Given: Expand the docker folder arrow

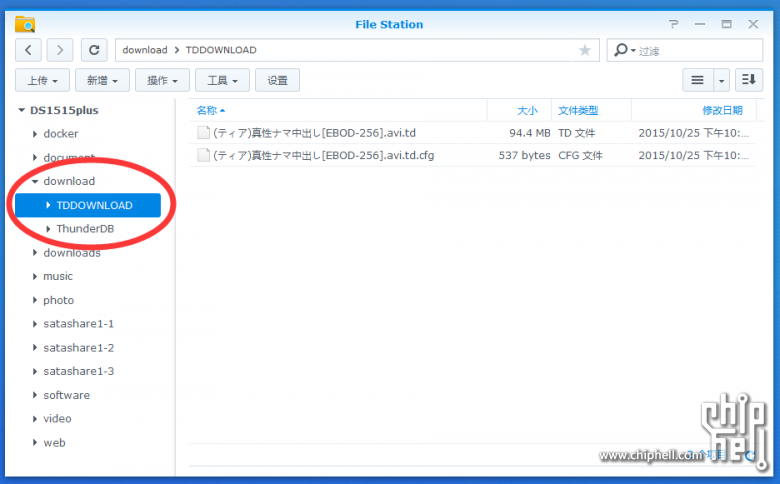Looking at the screenshot, I should click(35, 134).
